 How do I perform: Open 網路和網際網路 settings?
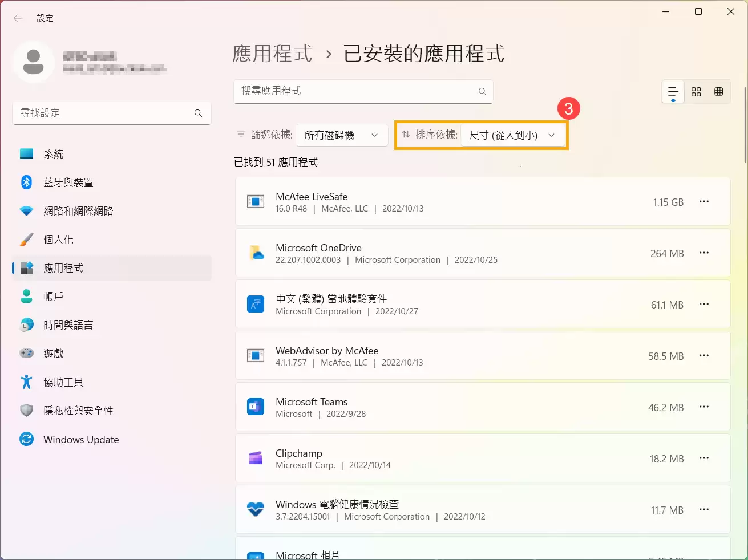[x=112, y=211]
